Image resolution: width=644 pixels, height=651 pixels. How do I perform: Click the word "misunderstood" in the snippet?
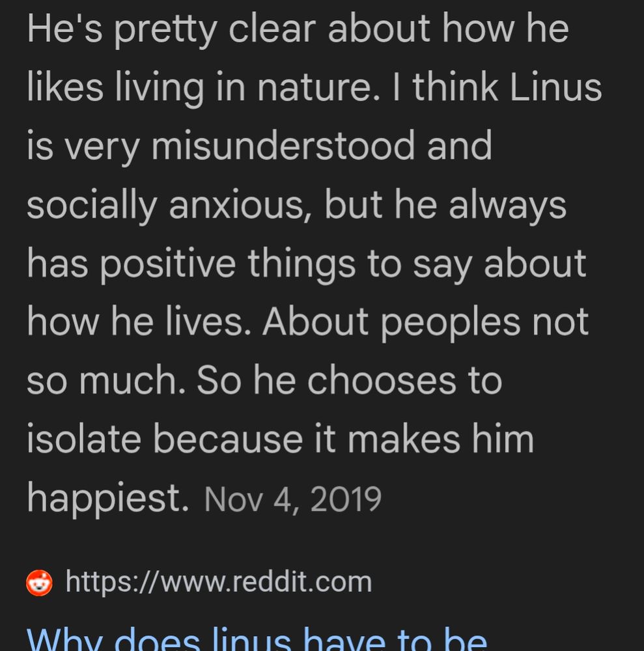click(x=283, y=145)
